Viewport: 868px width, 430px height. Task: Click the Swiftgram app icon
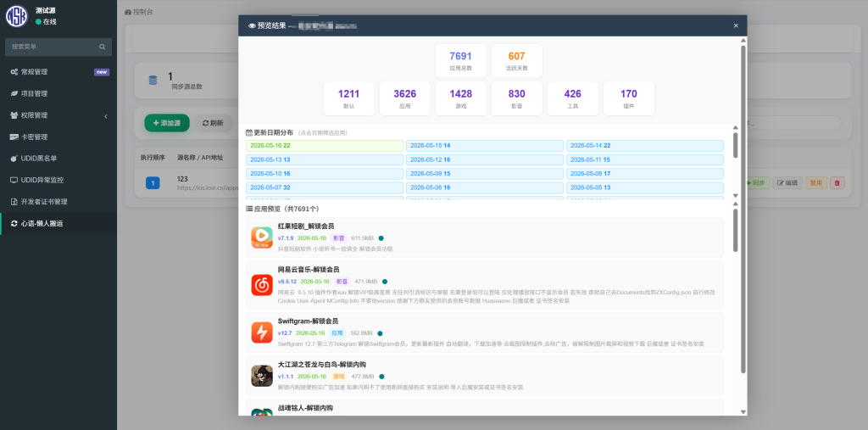click(x=262, y=332)
